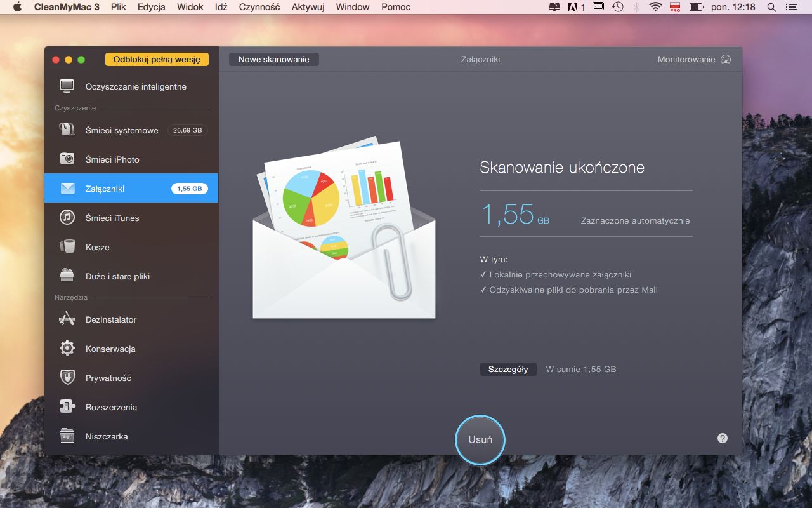Click the Odblokuj pełną wersję button
Screen dimensions: 812x508
point(157,59)
